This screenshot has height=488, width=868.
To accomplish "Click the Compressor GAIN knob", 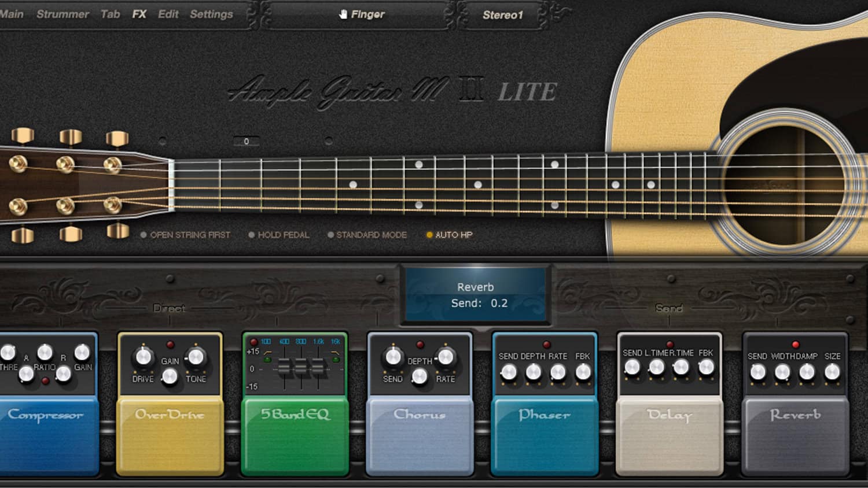I will tap(82, 352).
